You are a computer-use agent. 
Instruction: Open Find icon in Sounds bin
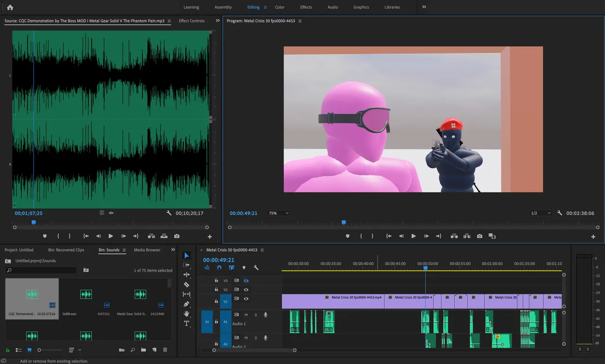[132, 350]
